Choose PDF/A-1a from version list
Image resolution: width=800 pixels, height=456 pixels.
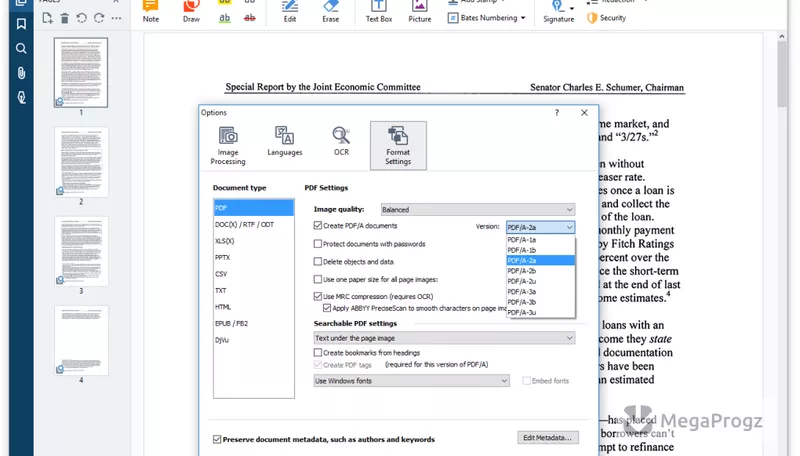[540, 240]
